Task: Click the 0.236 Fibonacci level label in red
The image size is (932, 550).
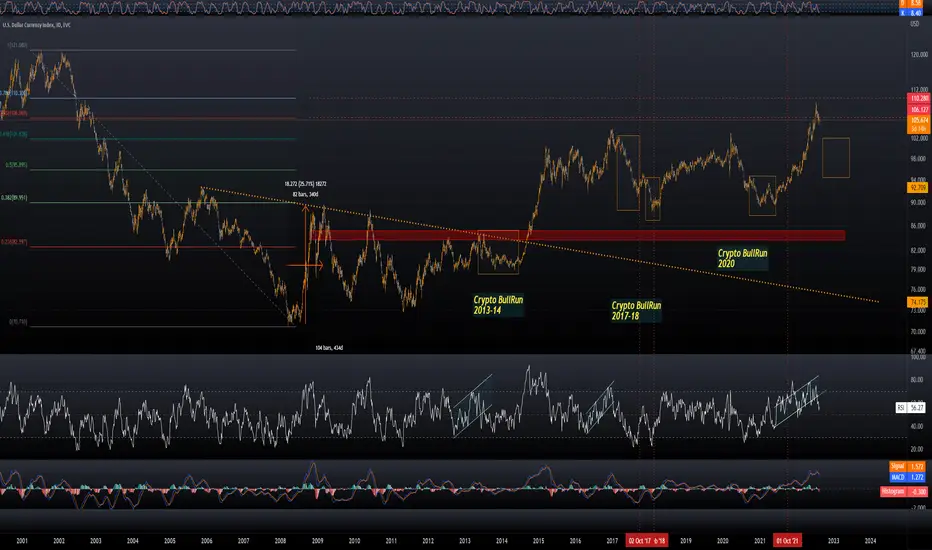Action: [14, 242]
